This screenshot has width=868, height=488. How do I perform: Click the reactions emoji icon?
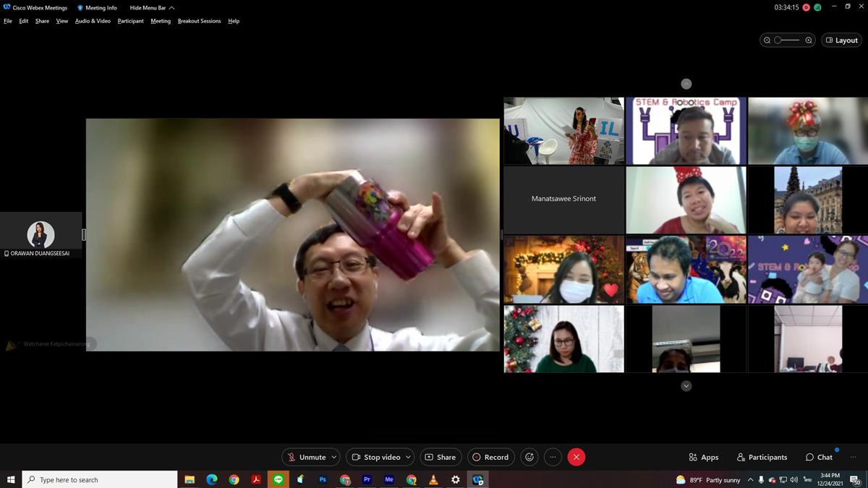tap(529, 457)
